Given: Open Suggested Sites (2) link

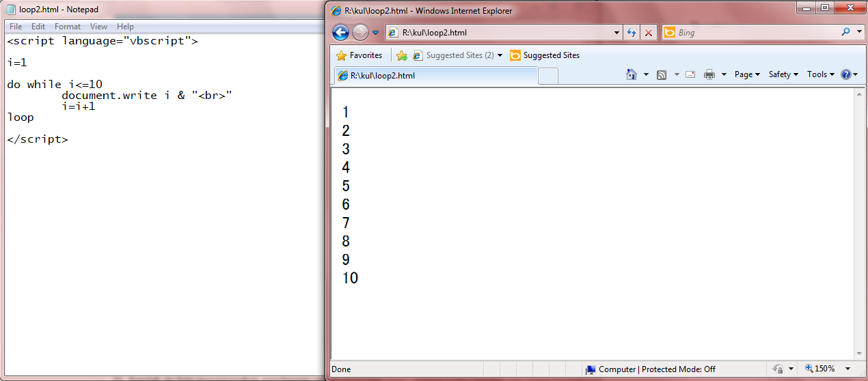Looking at the screenshot, I should coord(453,55).
